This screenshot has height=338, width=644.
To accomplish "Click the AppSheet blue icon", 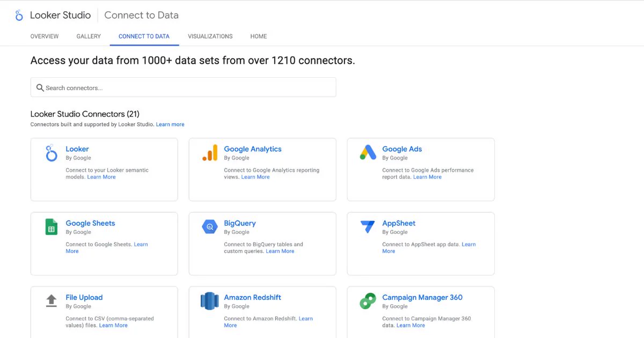I will 368,227.
